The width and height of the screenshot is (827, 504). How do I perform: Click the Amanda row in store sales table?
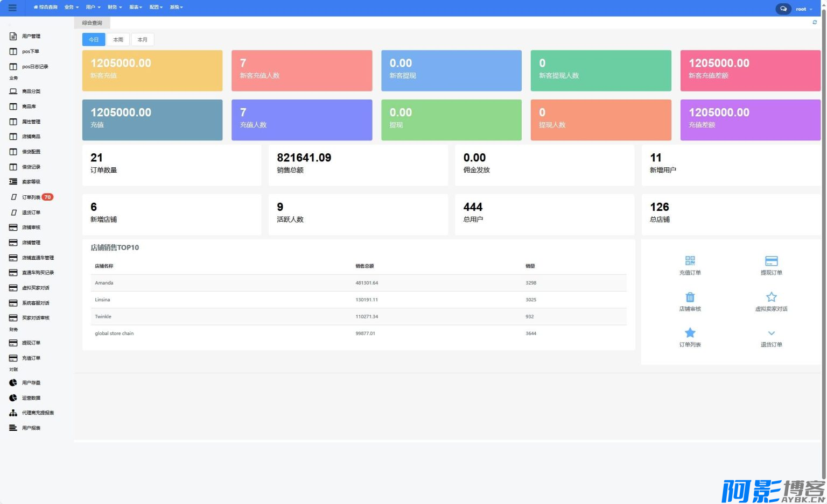(358, 283)
